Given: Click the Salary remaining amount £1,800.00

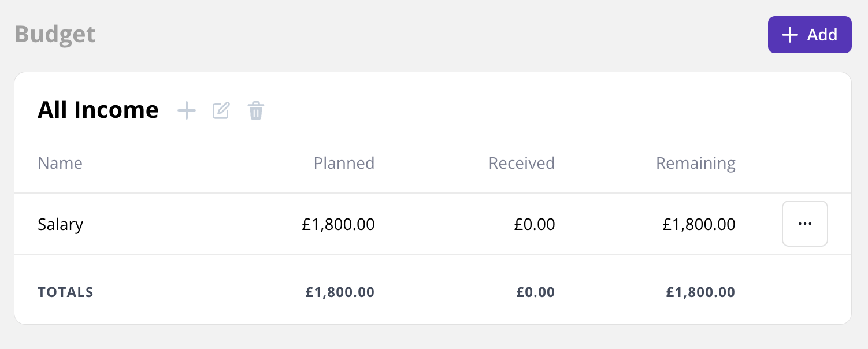Looking at the screenshot, I should pos(699,224).
